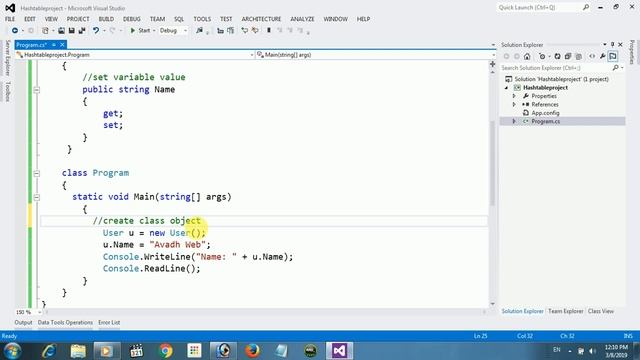
Task: Click the Decrease indent toolbar icon
Action: (244, 31)
